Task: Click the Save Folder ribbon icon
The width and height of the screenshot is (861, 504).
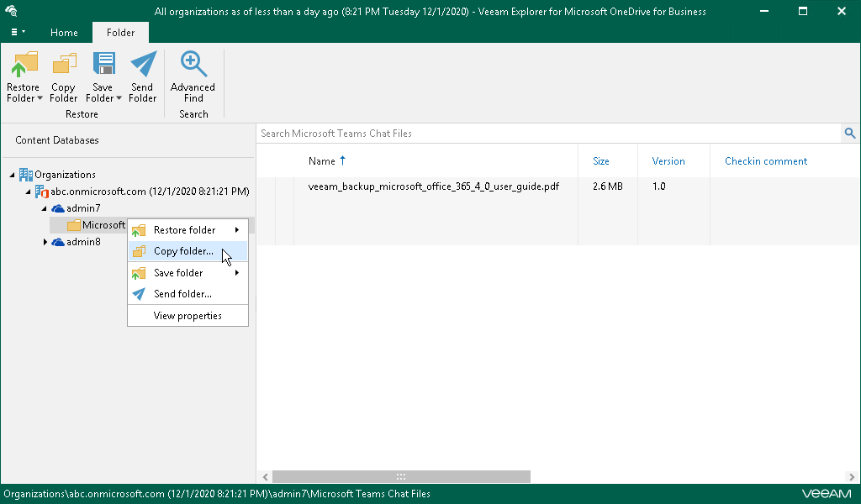Action: [103, 64]
